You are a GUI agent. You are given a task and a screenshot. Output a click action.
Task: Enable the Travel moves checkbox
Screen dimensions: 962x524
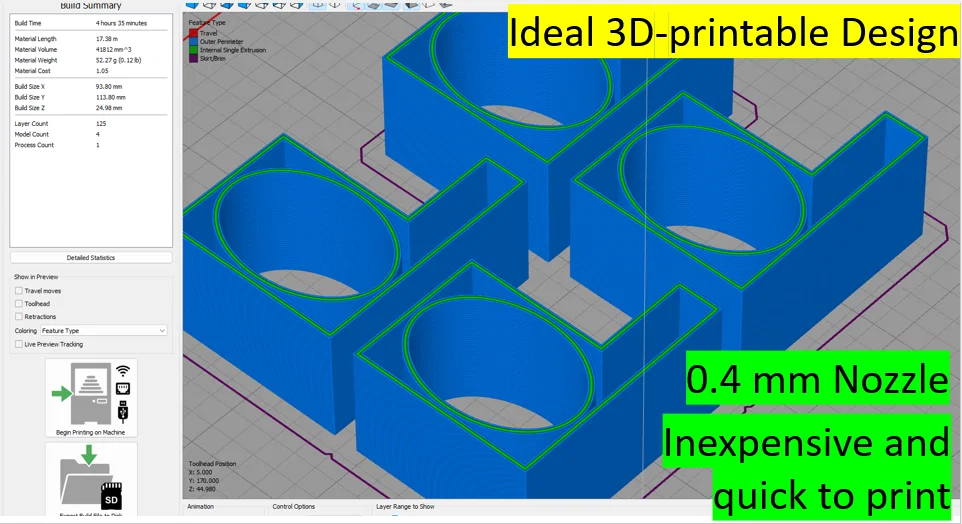tap(19, 291)
